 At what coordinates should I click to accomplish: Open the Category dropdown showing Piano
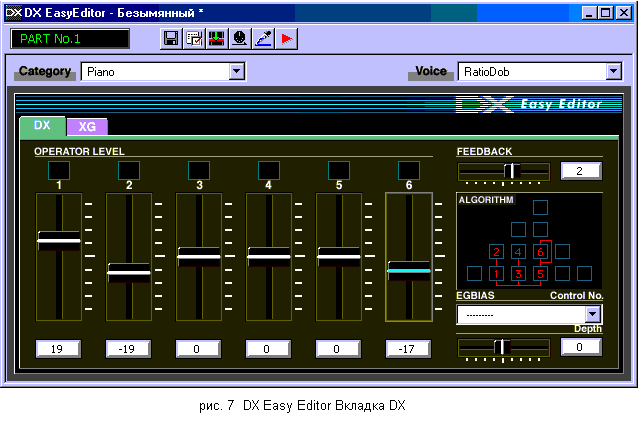(237, 72)
